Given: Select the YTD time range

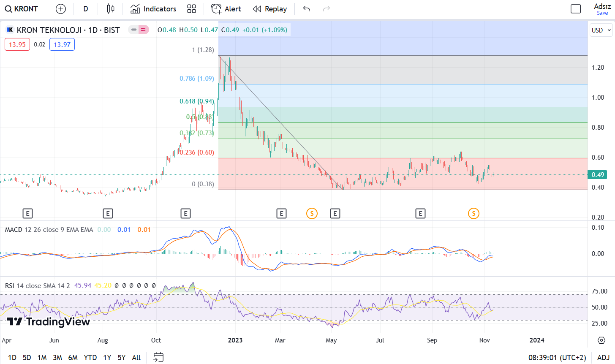Looking at the screenshot, I should (x=90, y=358).
